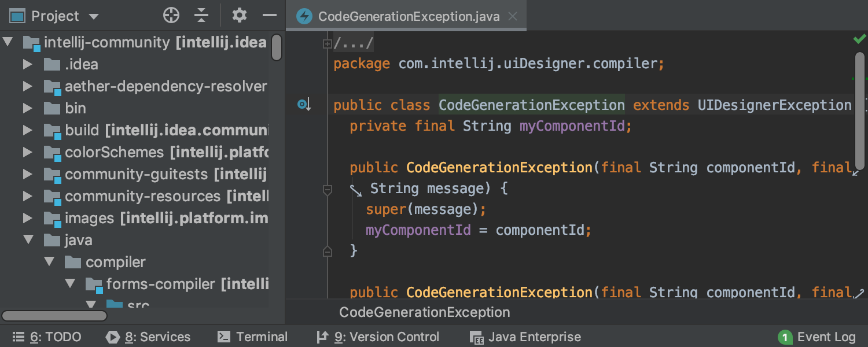Click the CodeGenerationException breadcrumb
The width and height of the screenshot is (868, 347).
click(x=424, y=312)
